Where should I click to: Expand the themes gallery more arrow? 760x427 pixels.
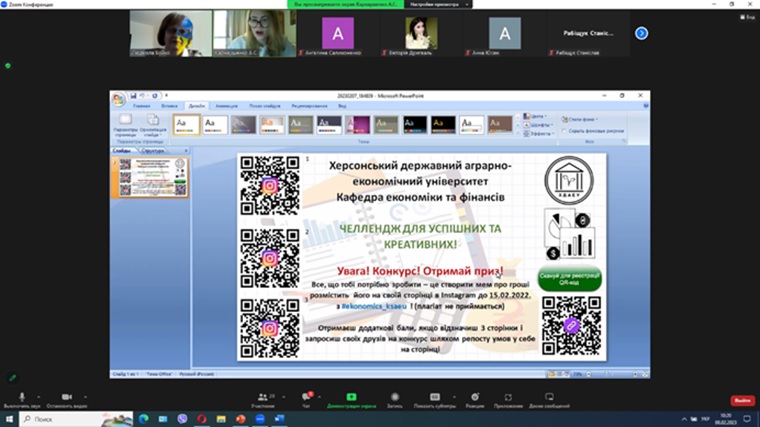(x=518, y=134)
